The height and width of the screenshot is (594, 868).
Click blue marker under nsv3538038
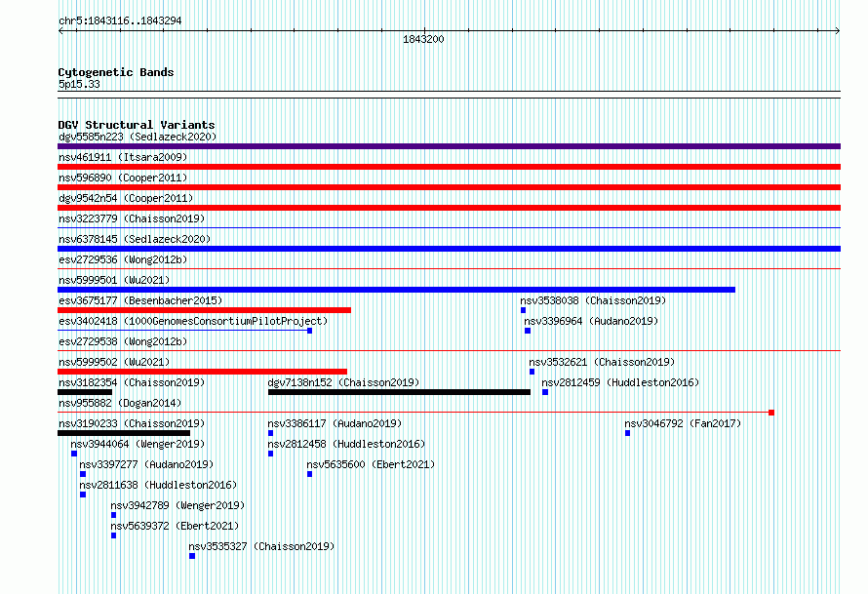[x=523, y=310]
